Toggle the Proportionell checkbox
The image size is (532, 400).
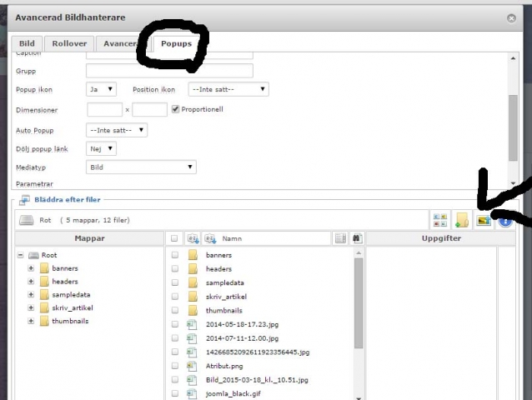pos(175,109)
